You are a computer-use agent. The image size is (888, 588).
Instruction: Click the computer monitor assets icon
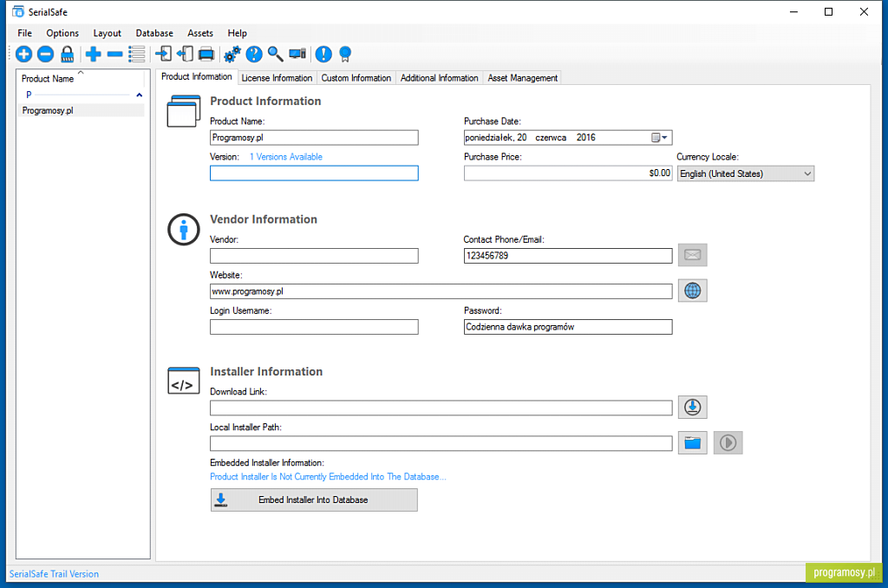point(297,55)
